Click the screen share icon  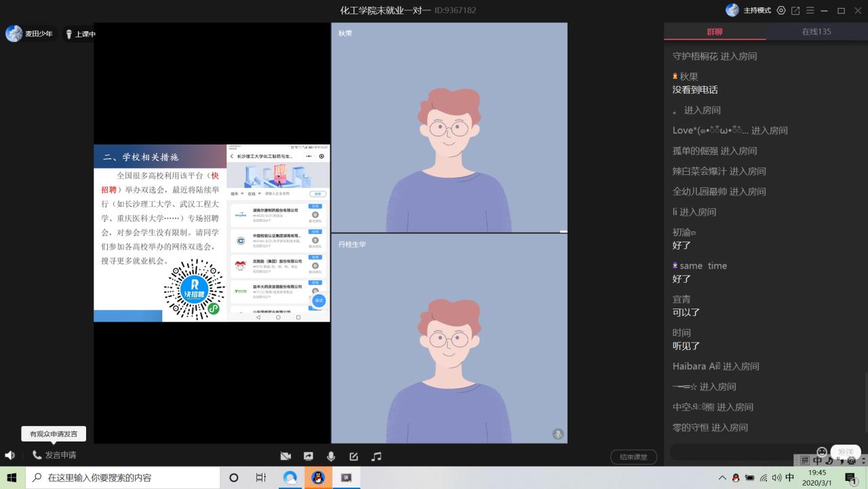click(x=309, y=456)
